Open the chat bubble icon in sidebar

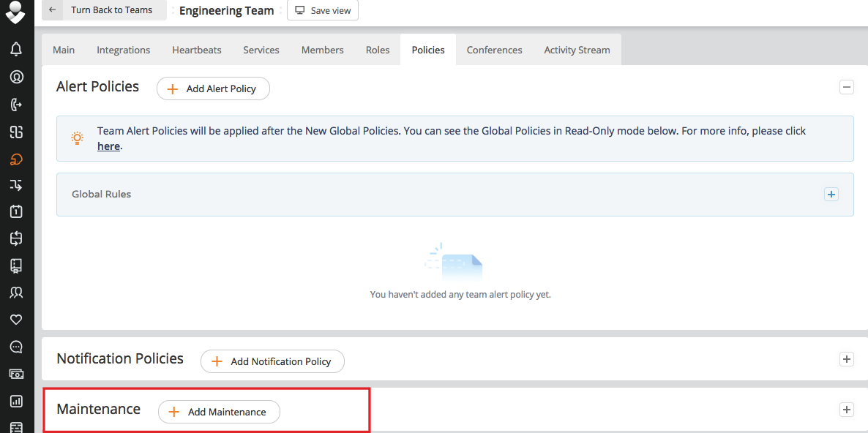(x=16, y=347)
